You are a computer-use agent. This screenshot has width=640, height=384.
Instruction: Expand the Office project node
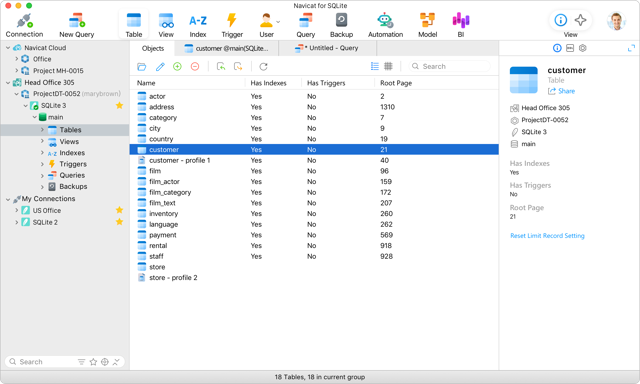point(16,59)
